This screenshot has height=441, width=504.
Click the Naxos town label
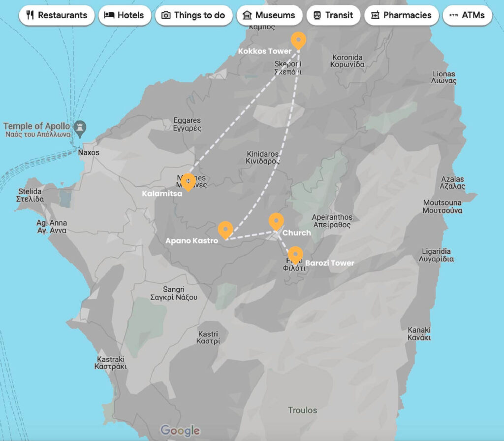[x=89, y=153]
